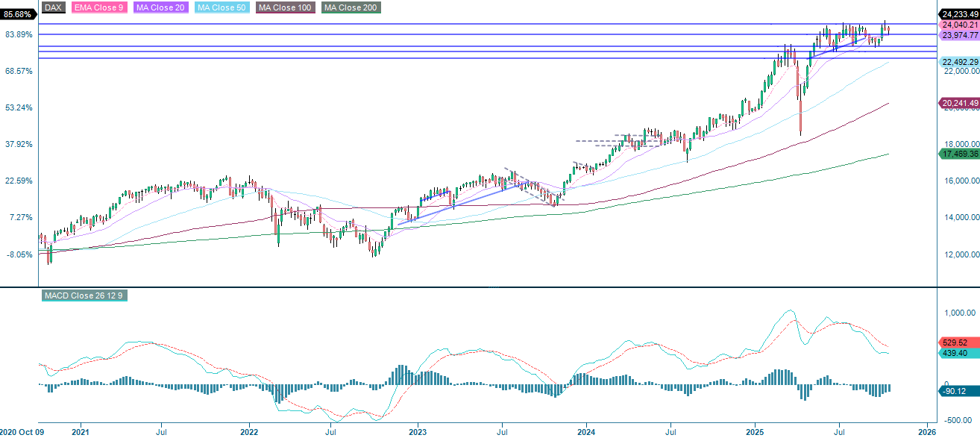Open the MACD value tag 529.52

tap(960, 343)
